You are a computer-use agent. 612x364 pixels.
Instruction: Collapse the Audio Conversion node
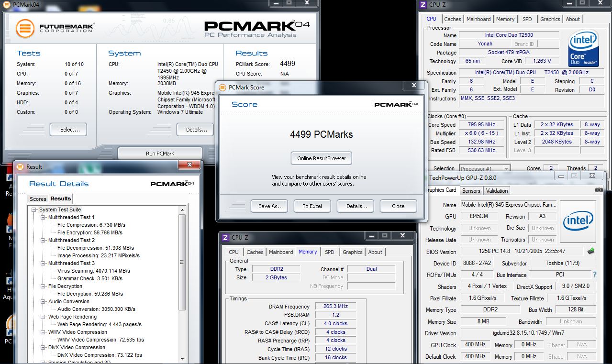tap(43, 301)
